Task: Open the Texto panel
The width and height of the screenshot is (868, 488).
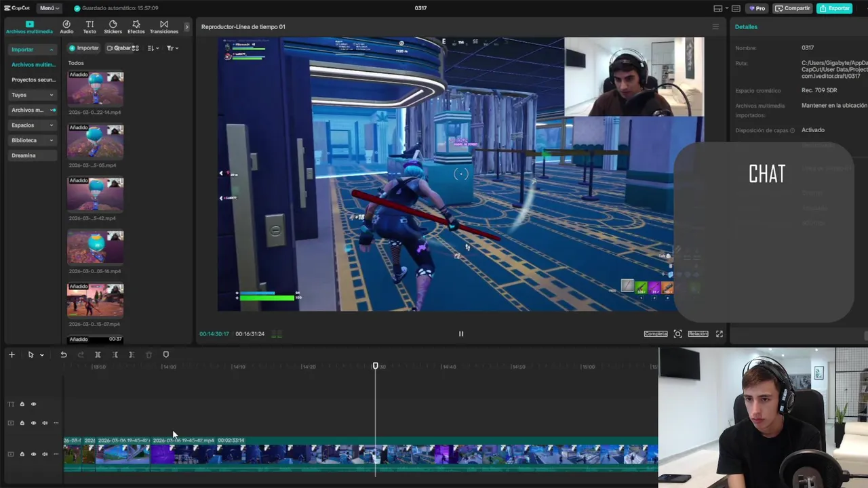Action: (x=90, y=27)
